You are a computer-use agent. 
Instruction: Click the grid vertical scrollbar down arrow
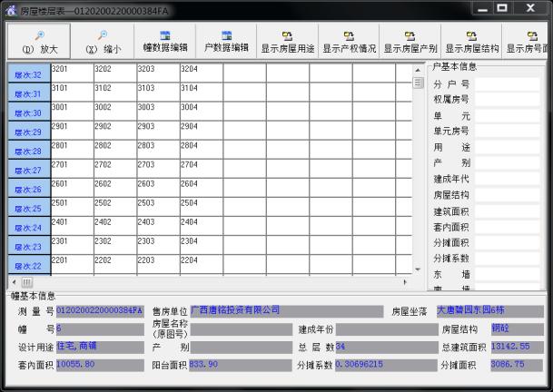pyautogui.click(x=418, y=269)
